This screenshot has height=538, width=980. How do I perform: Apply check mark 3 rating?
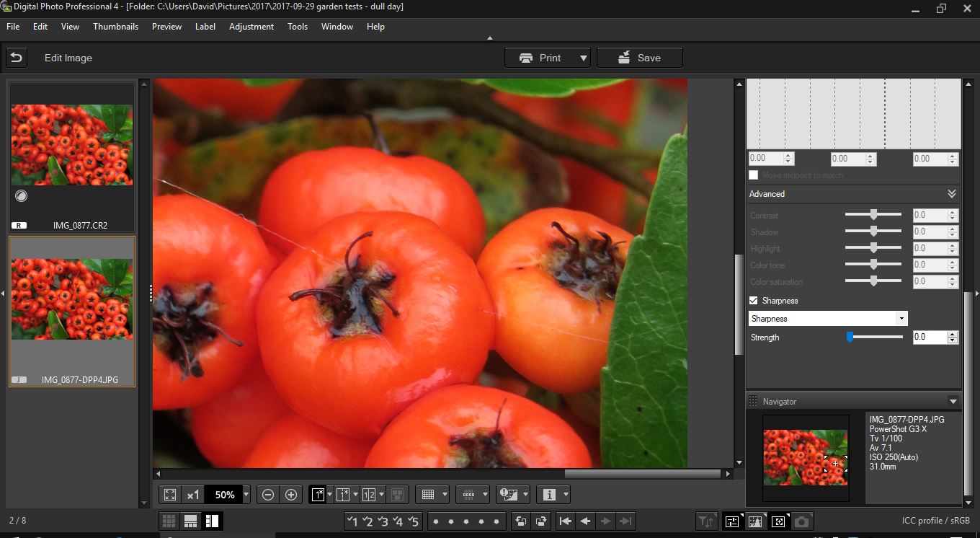[x=383, y=521]
